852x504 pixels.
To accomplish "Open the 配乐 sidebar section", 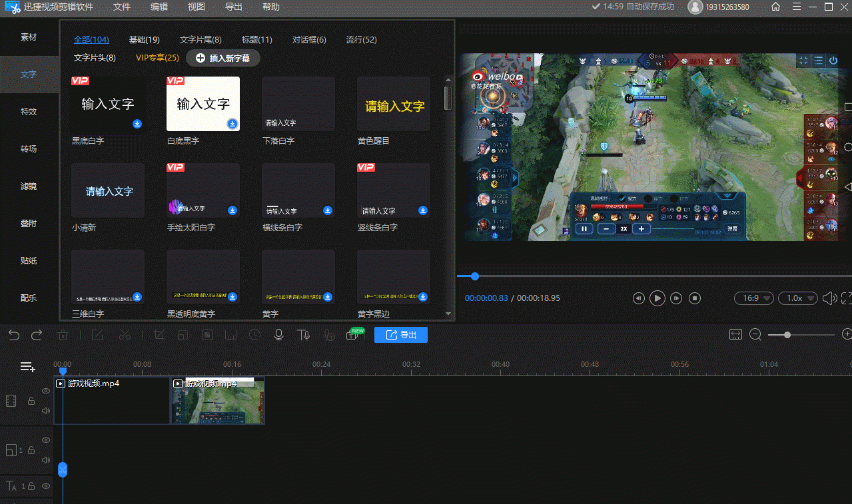I will 29,298.
